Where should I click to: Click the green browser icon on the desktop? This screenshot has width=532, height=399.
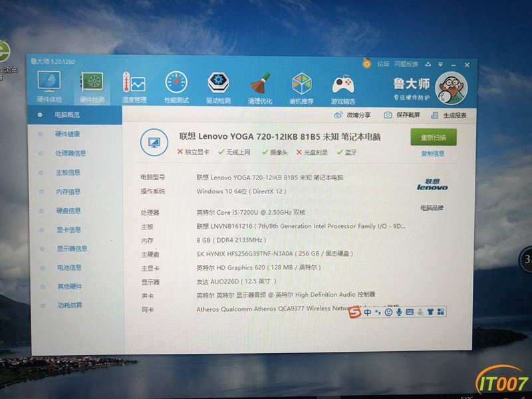[4, 51]
